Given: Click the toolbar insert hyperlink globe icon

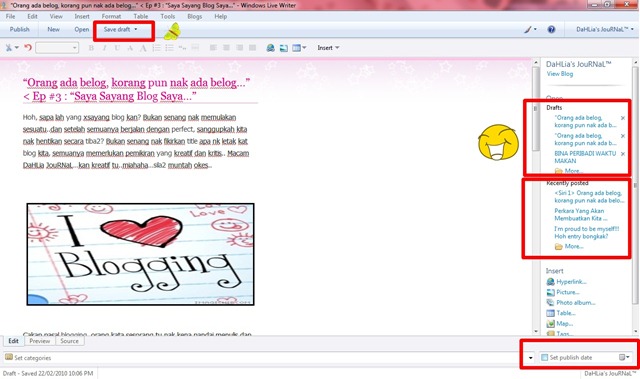Looking at the screenshot, I should (x=270, y=48).
